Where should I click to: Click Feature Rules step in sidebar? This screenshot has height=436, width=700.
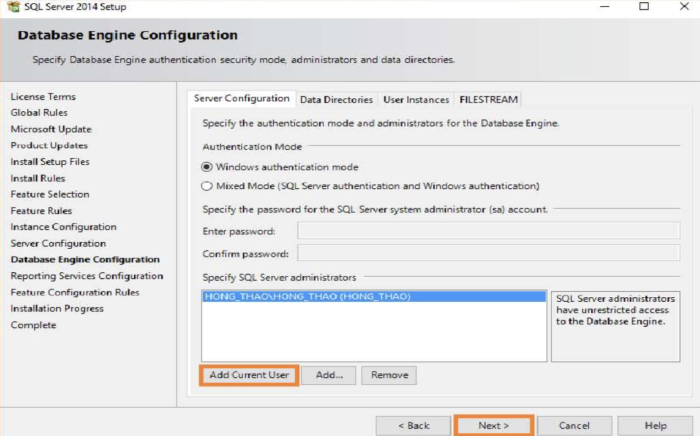(x=42, y=211)
